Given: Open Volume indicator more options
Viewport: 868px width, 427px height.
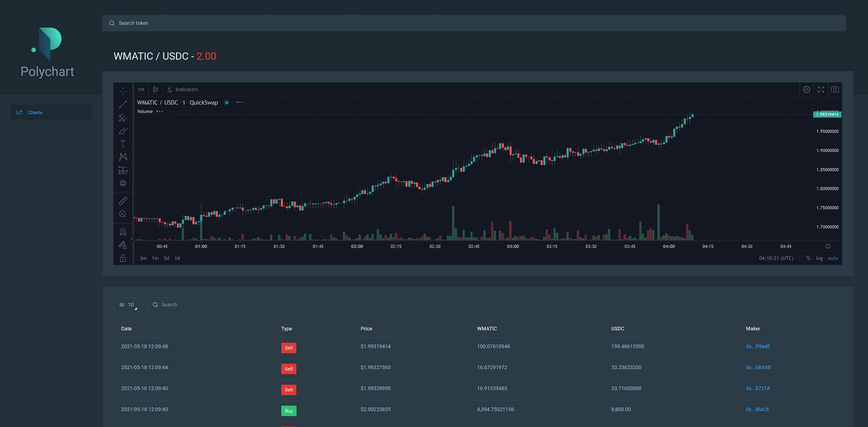Looking at the screenshot, I should 160,111.
